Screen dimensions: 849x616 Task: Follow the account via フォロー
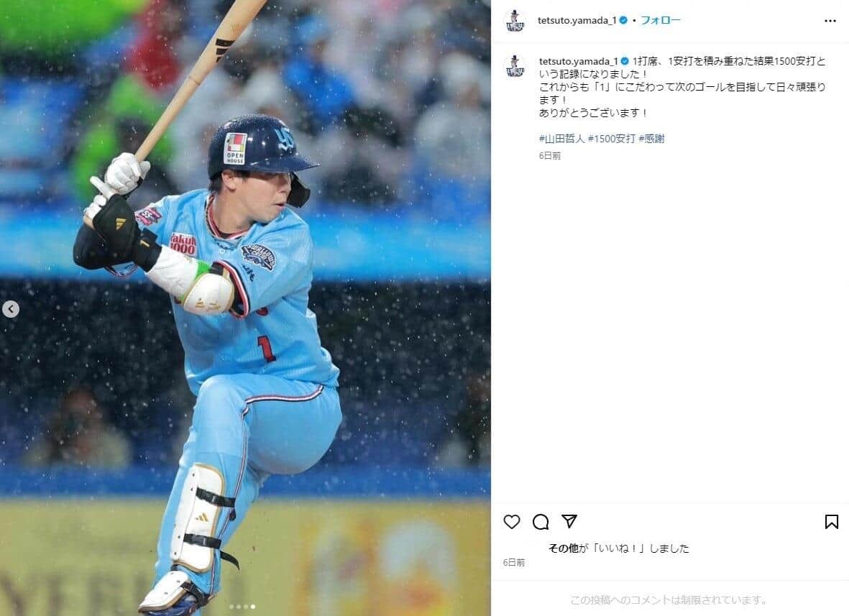click(660, 21)
